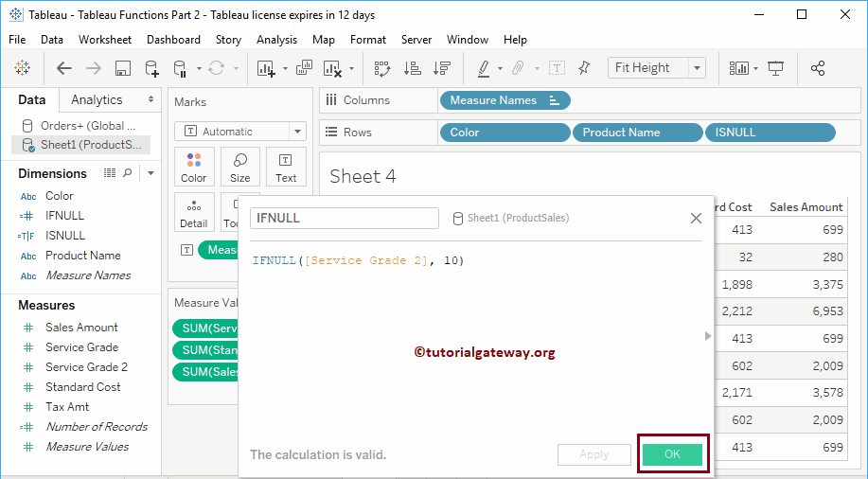Viewport: 868px width, 479px height.
Task: Click the Sort Descending icon
Action: point(442,68)
